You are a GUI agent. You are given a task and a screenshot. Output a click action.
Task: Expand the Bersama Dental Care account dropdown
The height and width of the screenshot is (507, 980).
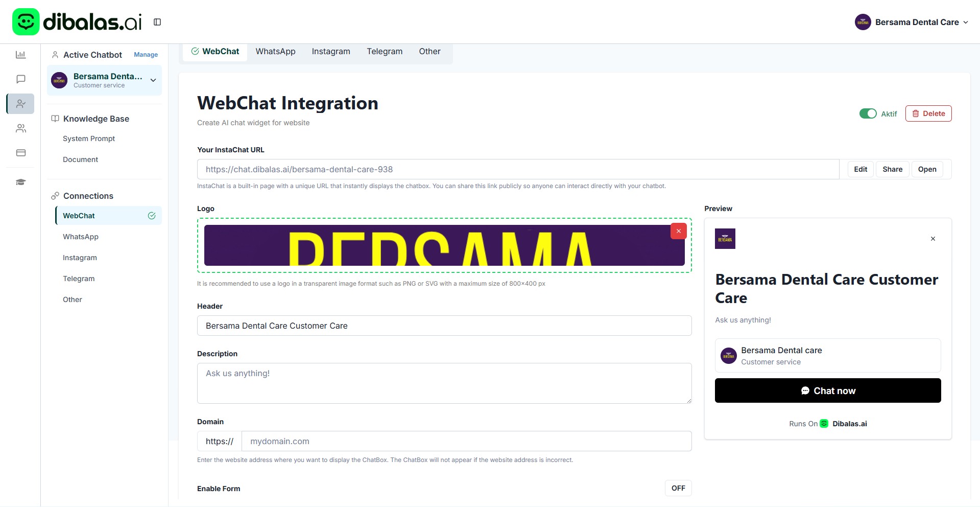(911, 22)
